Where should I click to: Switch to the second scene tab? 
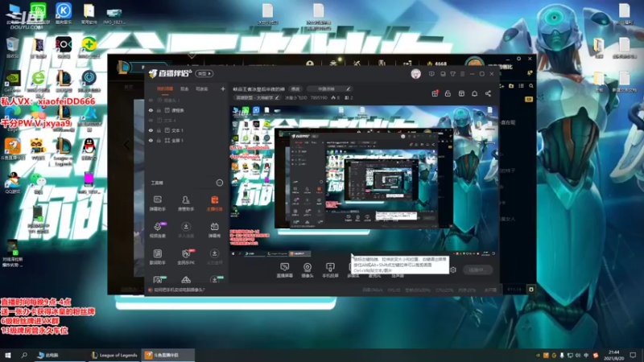(x=184, y=88)
